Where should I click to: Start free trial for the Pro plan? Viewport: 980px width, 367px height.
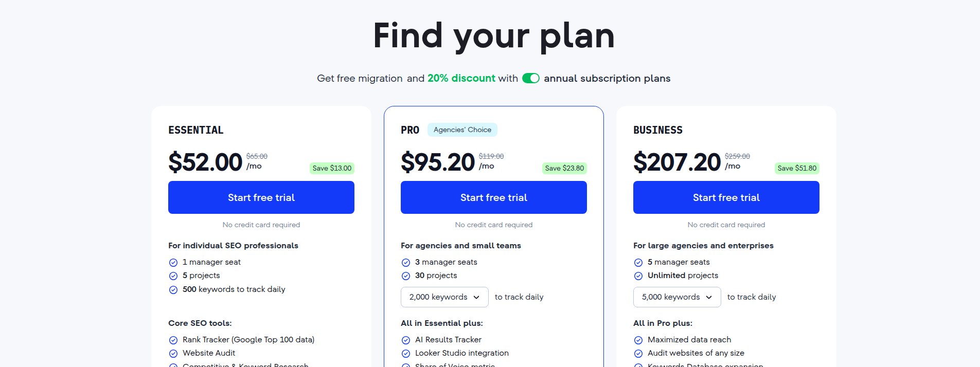tap(493, 197)
